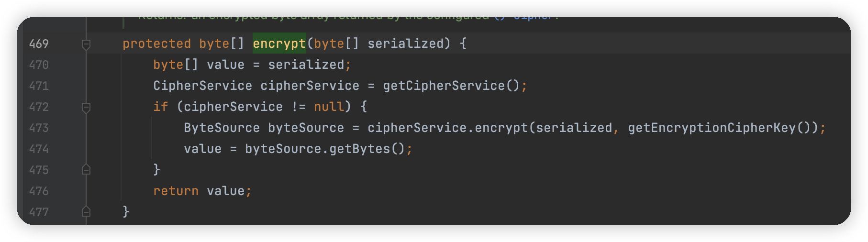The height and width of the screenshot is (242, 868).
Task: Click the ByteSource type name
Action: click(x=222, y=128)
